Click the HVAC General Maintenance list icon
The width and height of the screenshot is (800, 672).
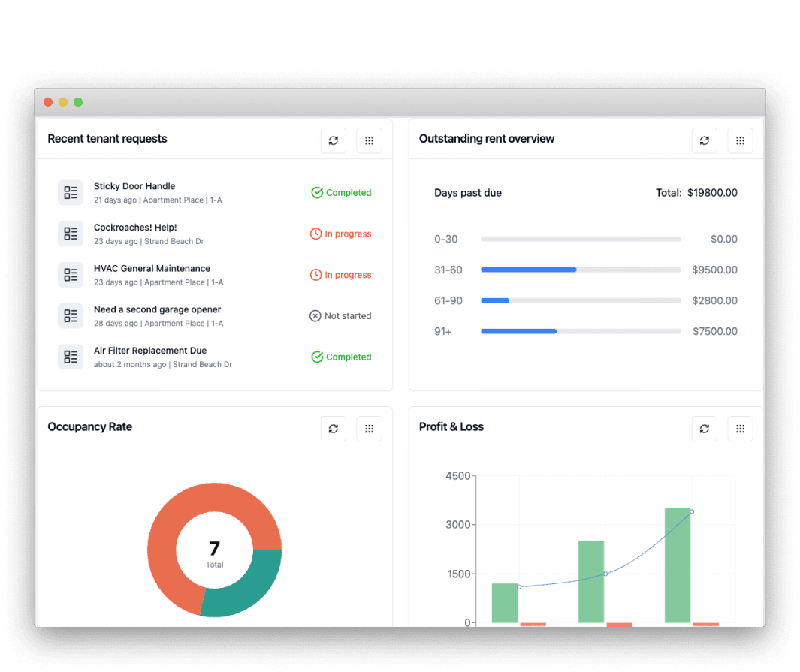click(71, 275)
